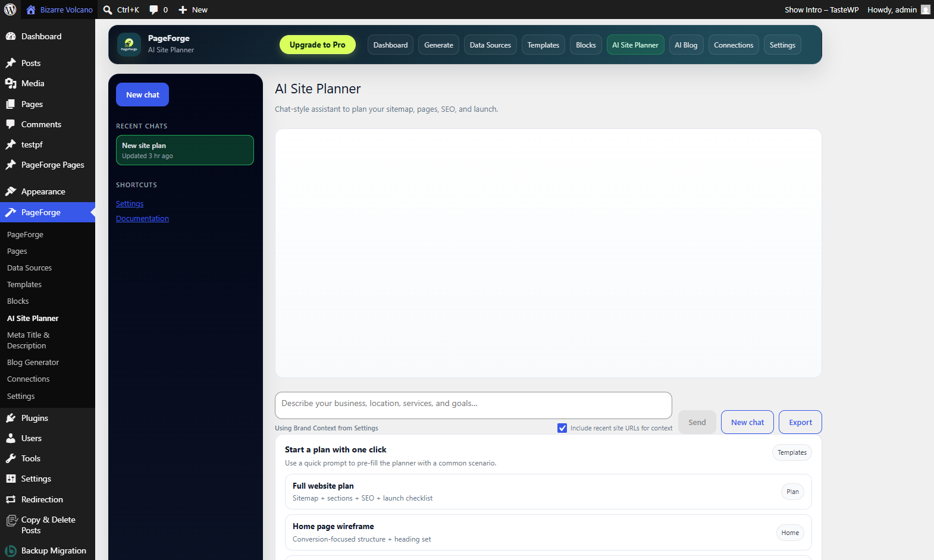This screenshot has height=560, width=934.
Task: Click the Redirection arrows icon
Action: click(11, 499)
